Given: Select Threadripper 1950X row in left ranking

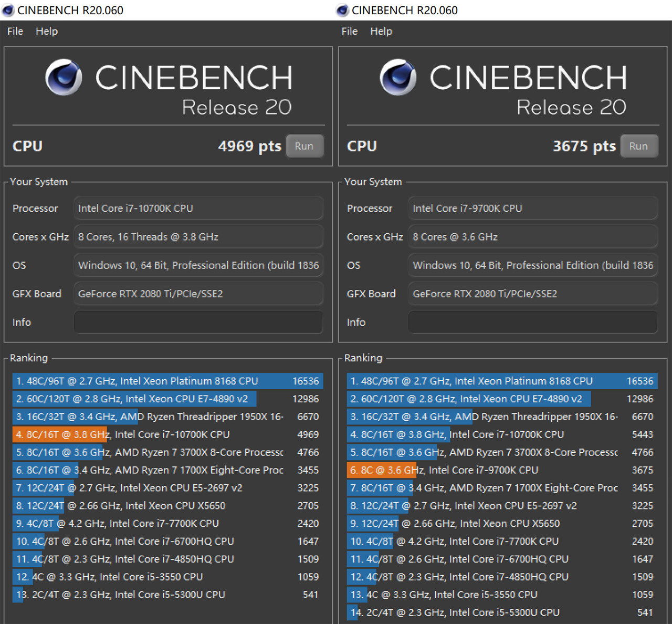Looking at the screenshot, I should click(x=167, y=417).
